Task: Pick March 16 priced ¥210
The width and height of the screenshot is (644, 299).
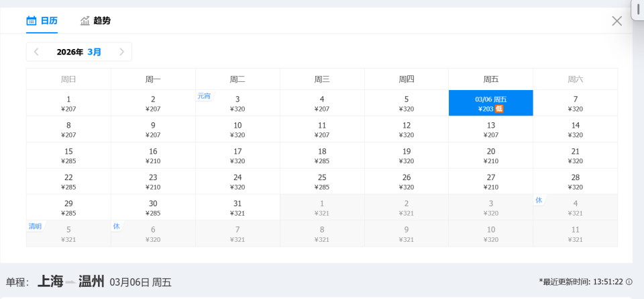Action: [153, 155]
